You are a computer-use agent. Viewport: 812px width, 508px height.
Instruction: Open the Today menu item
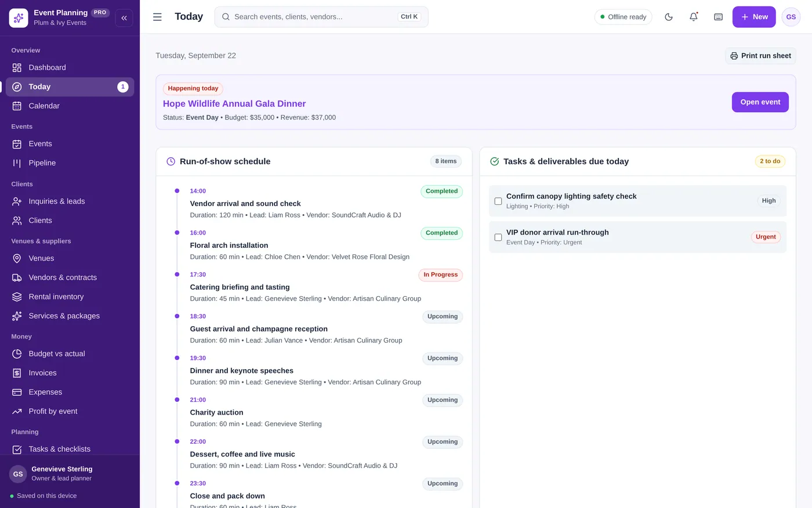click(x=70, y=87)
